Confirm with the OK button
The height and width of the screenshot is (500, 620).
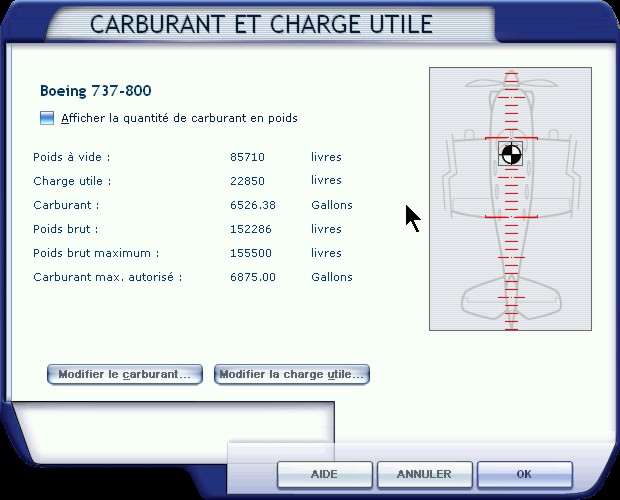coord(525,474)
